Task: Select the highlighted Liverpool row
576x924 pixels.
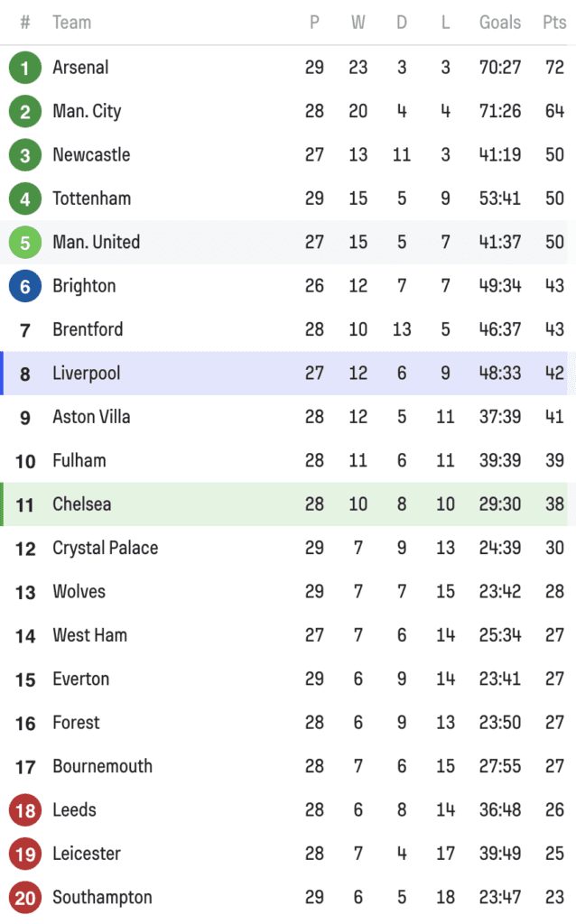Action: [284, 373]
